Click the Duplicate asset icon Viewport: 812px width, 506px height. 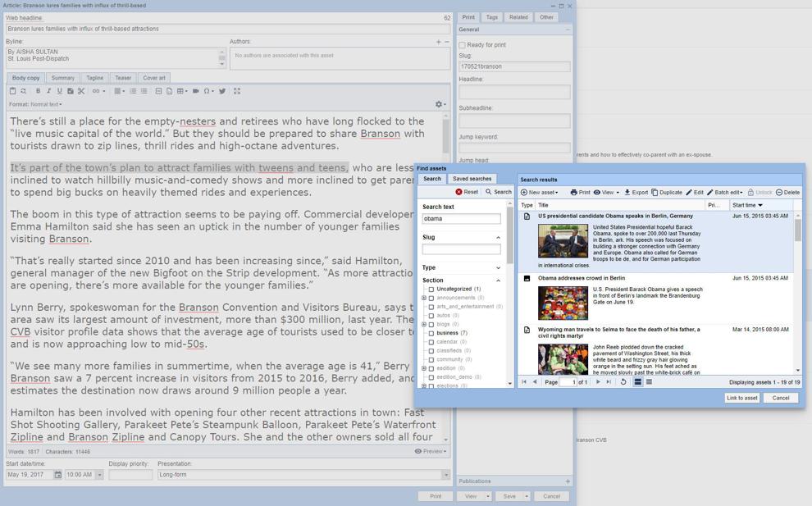pos(655,192)
